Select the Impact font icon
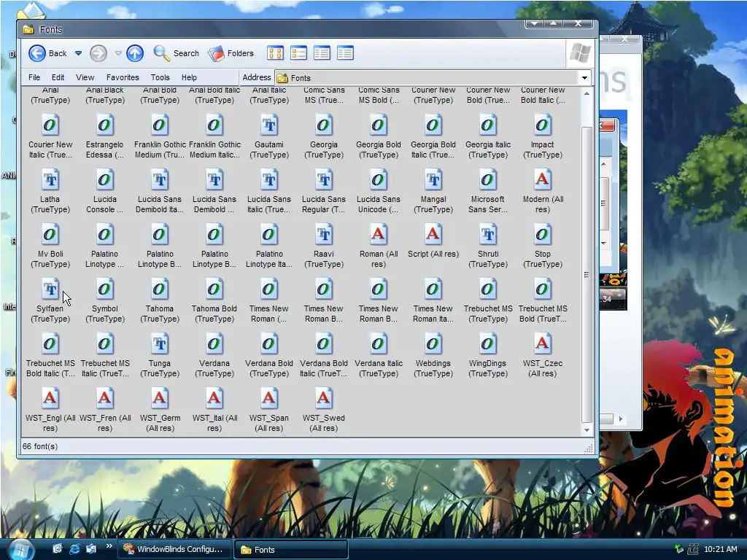Image resolution: width=747 pixels, height=560 pixels. click(x=543, y=125)
